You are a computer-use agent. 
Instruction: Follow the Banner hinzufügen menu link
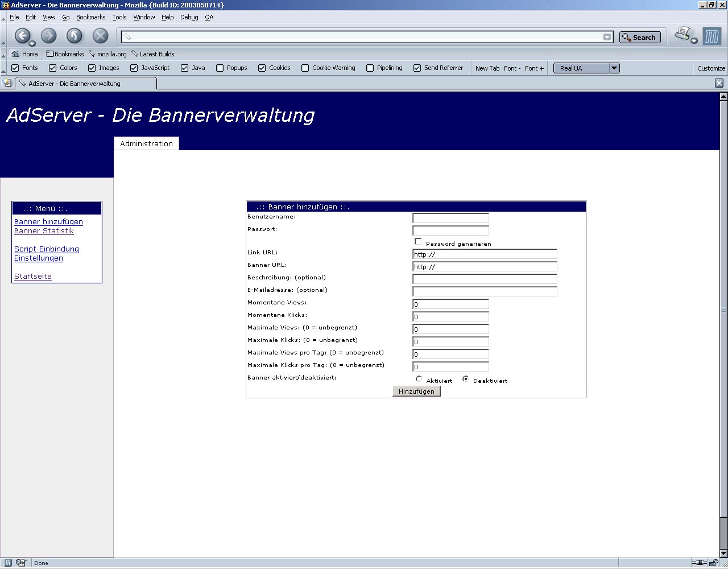pyautogui.click(x=48, y=222)
